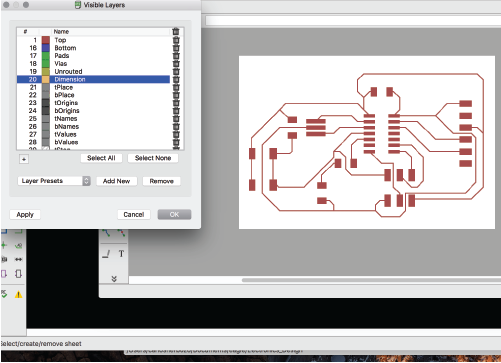Screen dimensions: 501x363
Task: Select layer row 'tOrigins'
Action: [x=94, y=103]
